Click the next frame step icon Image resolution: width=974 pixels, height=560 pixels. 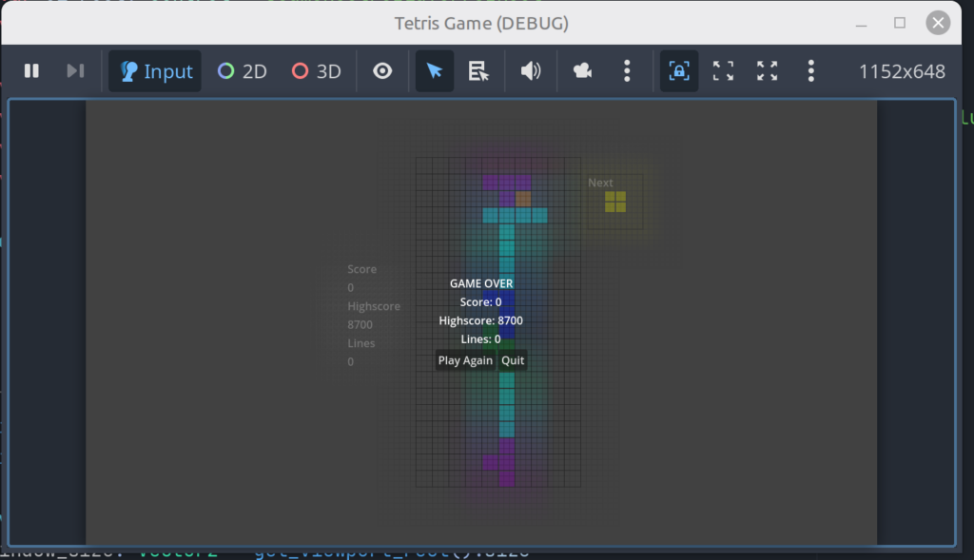tap(75, 71)
